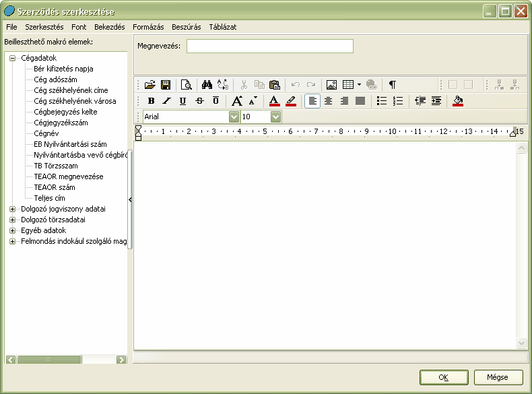The width and height of the screenshot is (532, 394).
Task: Center align text
Action: coord(328,101)
